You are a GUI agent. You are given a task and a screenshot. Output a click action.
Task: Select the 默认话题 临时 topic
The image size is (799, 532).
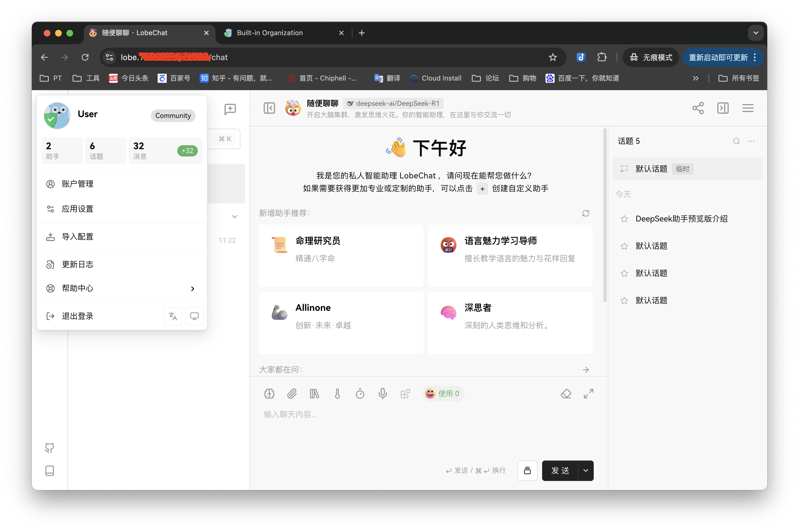point(687,169)
